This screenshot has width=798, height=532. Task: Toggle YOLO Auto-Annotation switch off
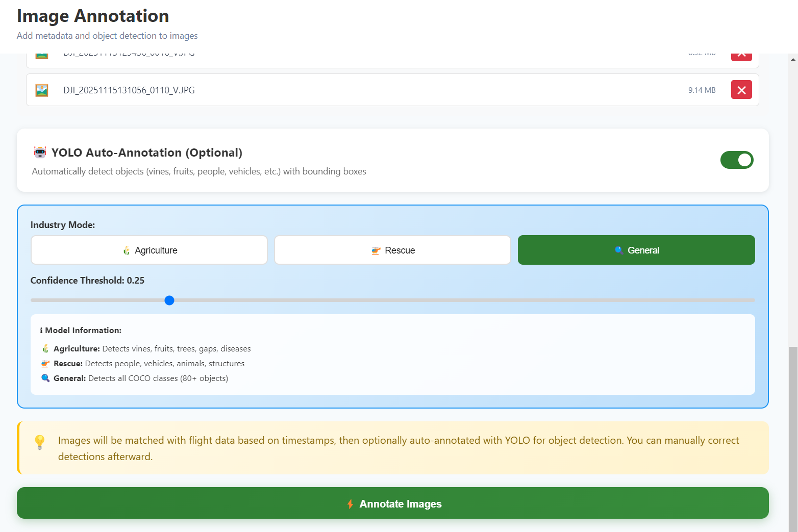(x=737, y=160)
